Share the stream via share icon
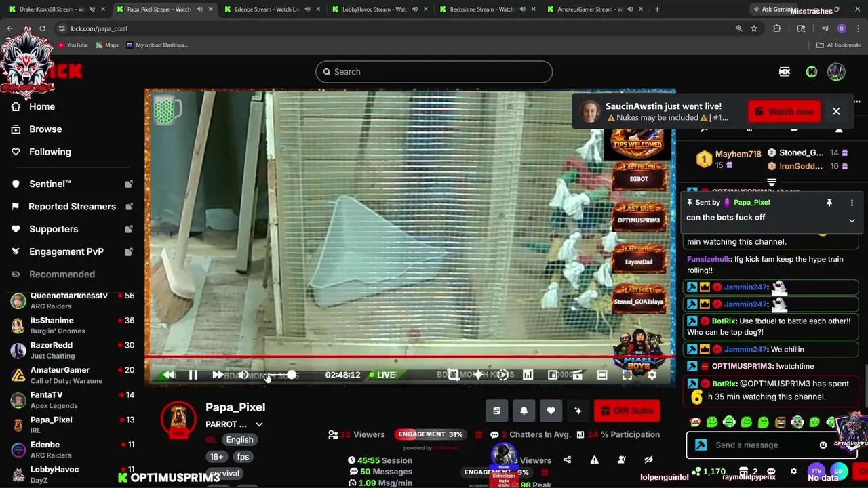 click(567, 460)
